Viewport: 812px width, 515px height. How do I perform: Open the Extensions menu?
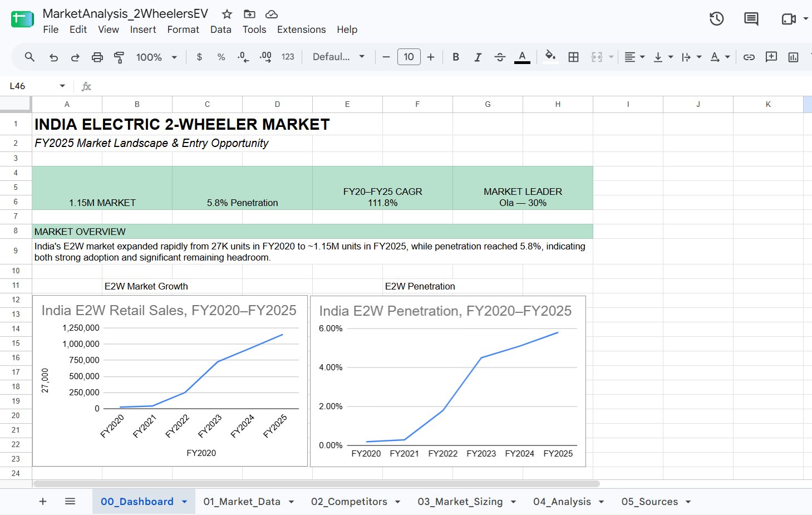(301, 30)
